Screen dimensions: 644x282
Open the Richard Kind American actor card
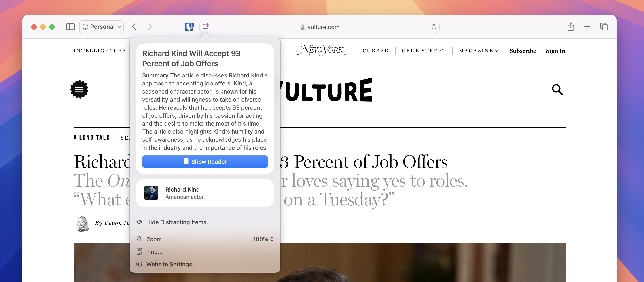205,193
